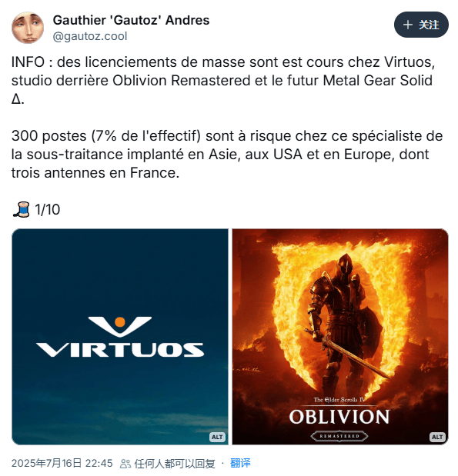Click the people icon beside reply settings
The height and width of the screenshot is (476, 458).
(125, 464)
